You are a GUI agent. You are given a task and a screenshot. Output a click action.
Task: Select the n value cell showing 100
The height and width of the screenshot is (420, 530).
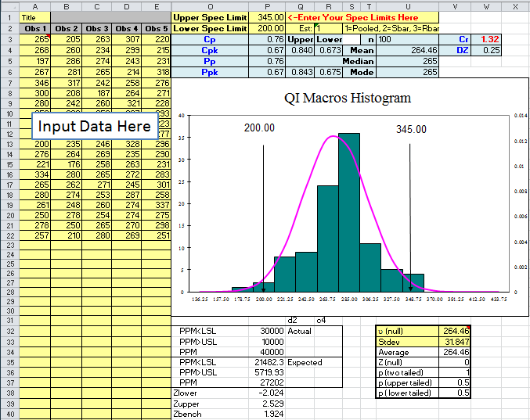(x=408, y=40)
